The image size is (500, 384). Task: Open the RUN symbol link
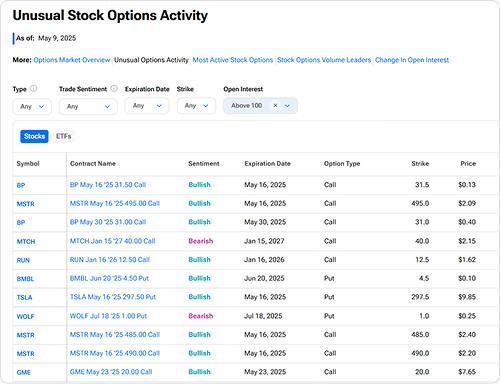[23, 260]
